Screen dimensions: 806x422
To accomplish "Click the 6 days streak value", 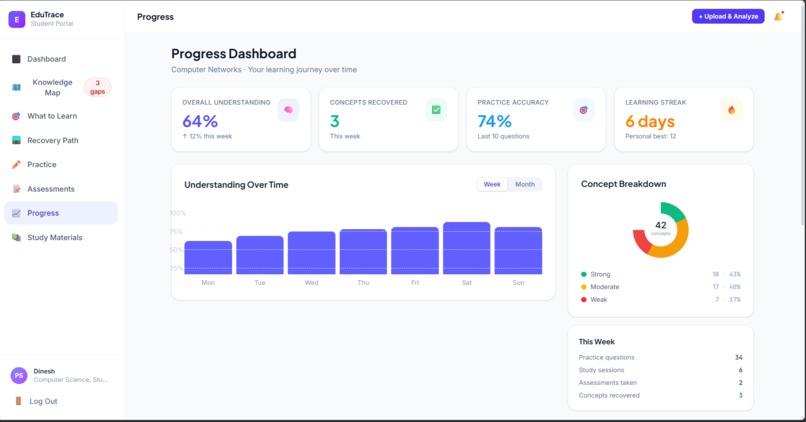I will point(650,122).
